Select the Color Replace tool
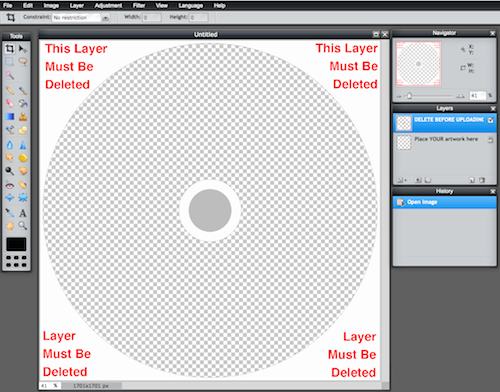Screen dimensions: 500x392 pyautogui.click(x=10, y=130)
